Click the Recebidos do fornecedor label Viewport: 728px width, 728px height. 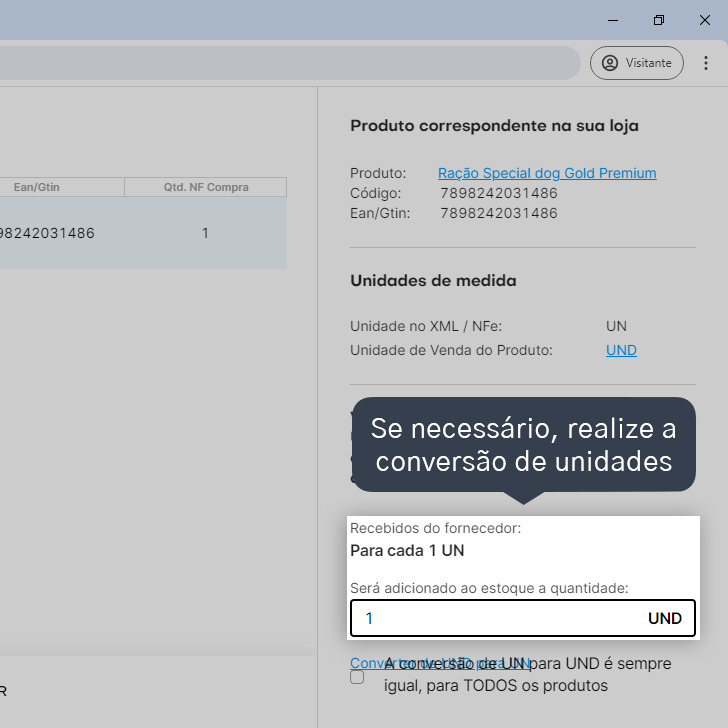point(436,528)
